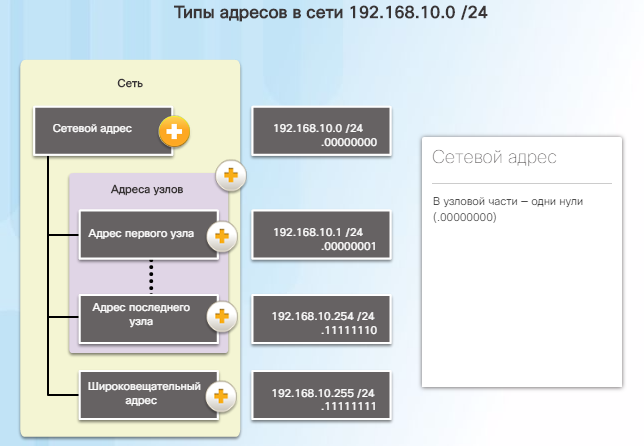Click the Сетевой адрес heading in info panel
Image resolution: width=644 pixels, height=446 pixels.
[x=494, y=157]
